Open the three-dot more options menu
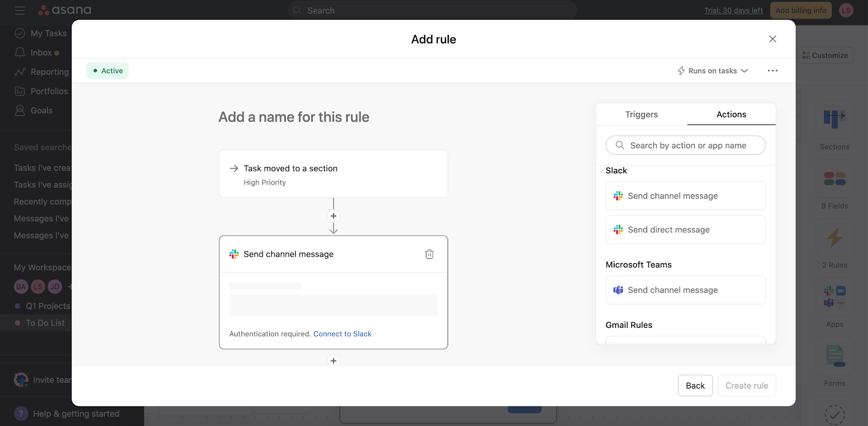 coord(773,71)
